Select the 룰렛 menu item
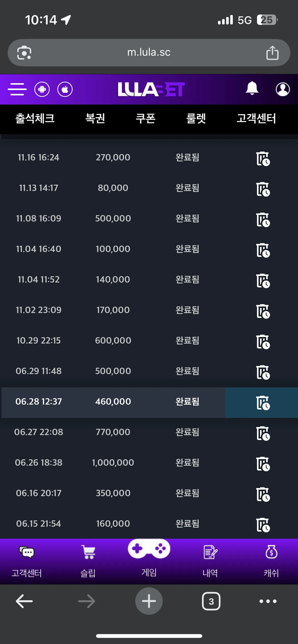The image size is (298, 644). (196, 119)
